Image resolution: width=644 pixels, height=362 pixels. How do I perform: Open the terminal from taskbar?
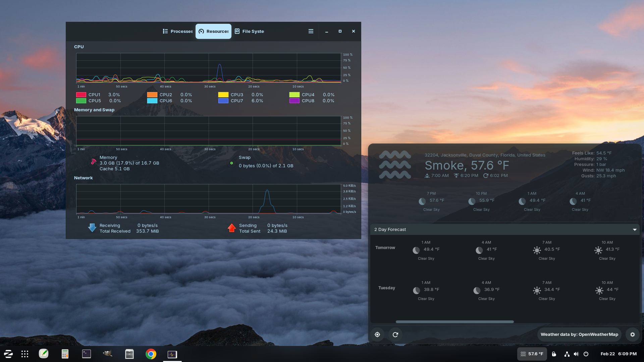tap(87, 354)
